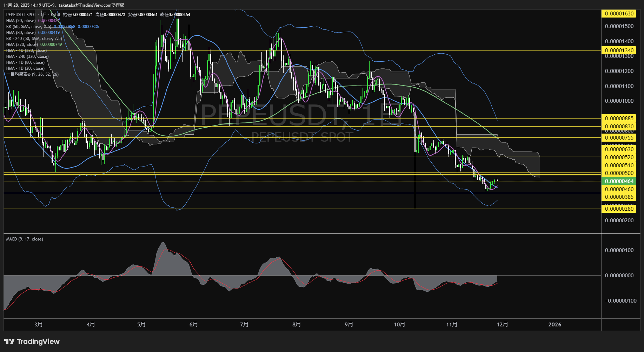Click the HMA · 240 (320, close) legend

(x=27, y=56)
